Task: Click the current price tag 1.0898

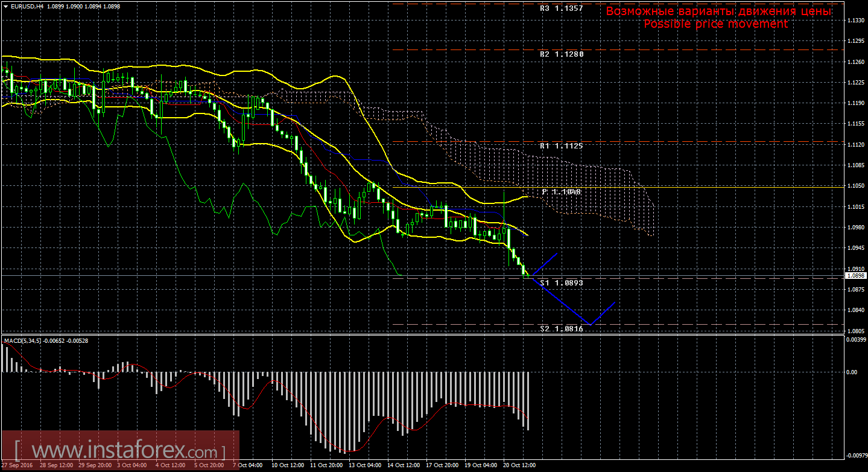Action: tap(855, 276)
